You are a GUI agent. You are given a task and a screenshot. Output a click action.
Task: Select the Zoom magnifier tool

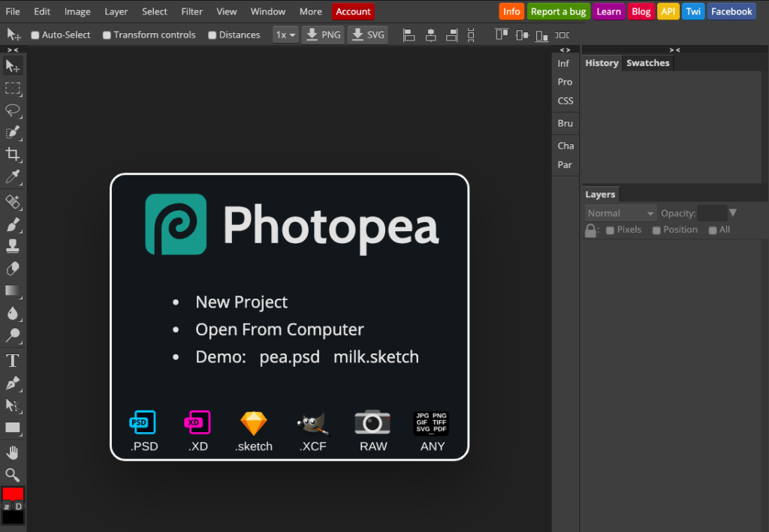coord(13,475)
